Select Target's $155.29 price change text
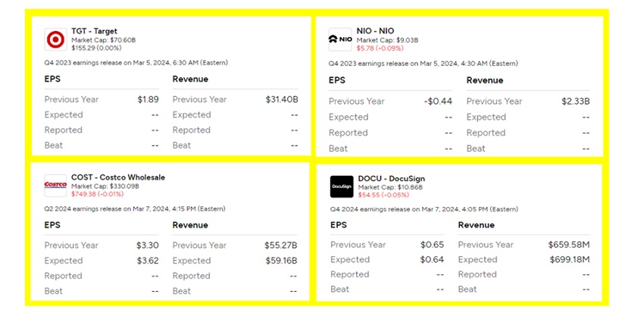 point(96,48)
